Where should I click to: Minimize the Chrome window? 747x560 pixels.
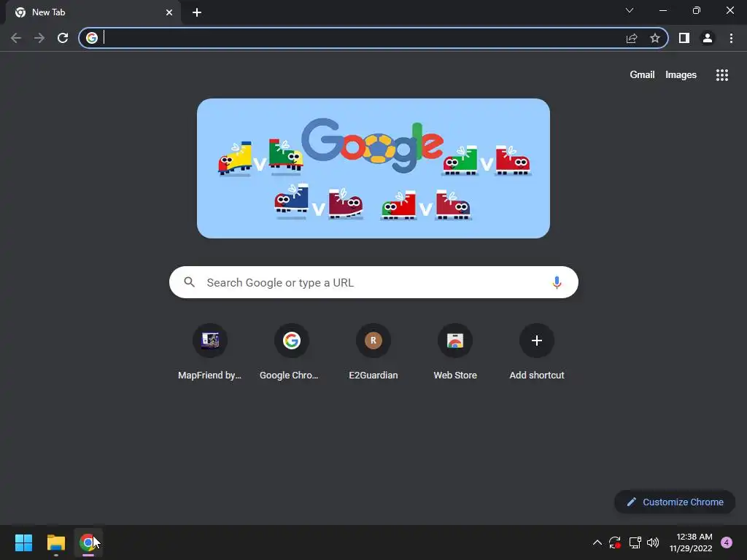[x=663, y=10]
